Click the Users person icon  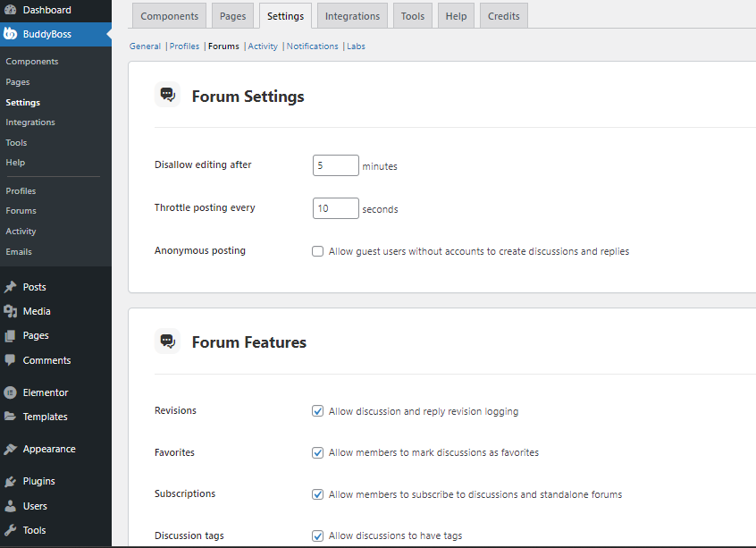10,506
